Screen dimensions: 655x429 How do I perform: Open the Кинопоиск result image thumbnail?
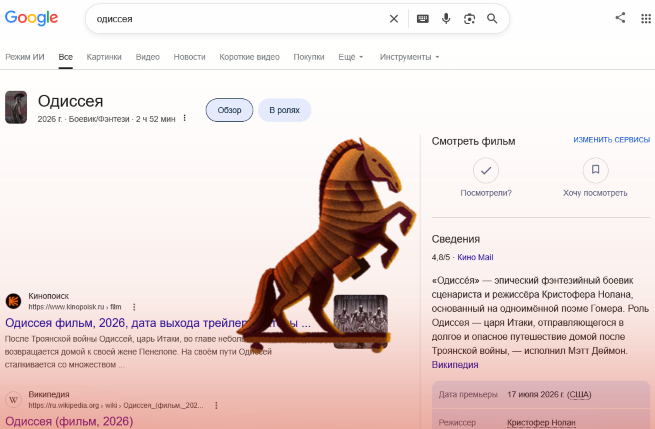361,321
